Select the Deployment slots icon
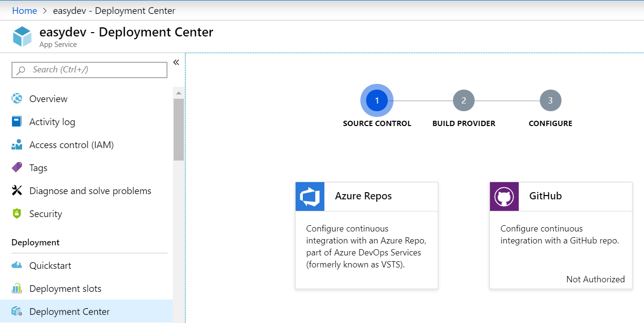The height and width of the screenshot is (323, 644). pyautogui.click(x=17, y=288)
